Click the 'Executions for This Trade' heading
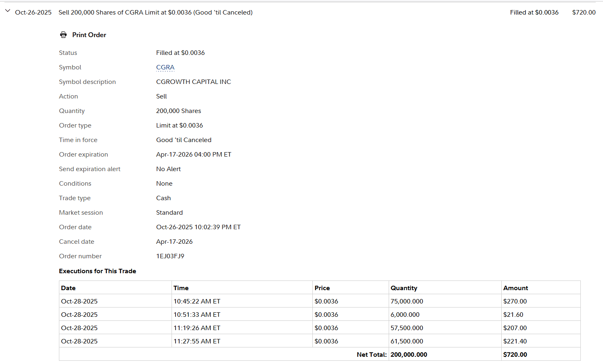Screen dimensions: 603x364 (x=98, y=271)
